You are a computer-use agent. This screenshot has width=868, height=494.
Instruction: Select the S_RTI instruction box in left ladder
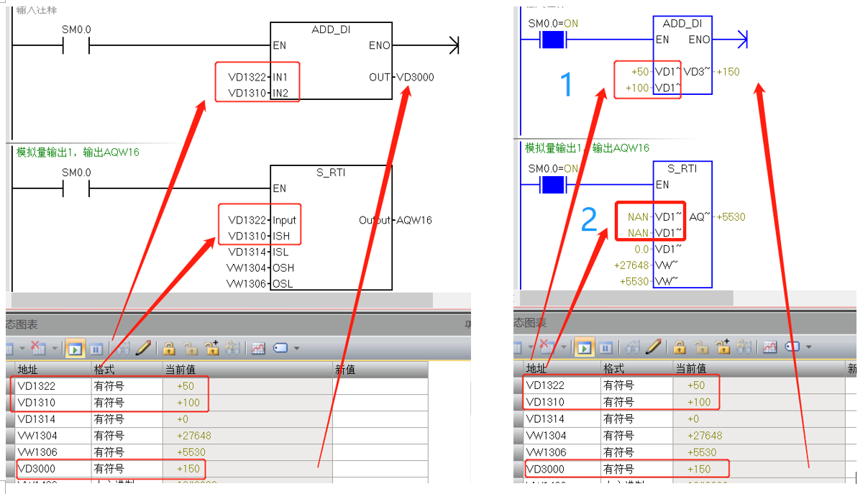point(331,227)
